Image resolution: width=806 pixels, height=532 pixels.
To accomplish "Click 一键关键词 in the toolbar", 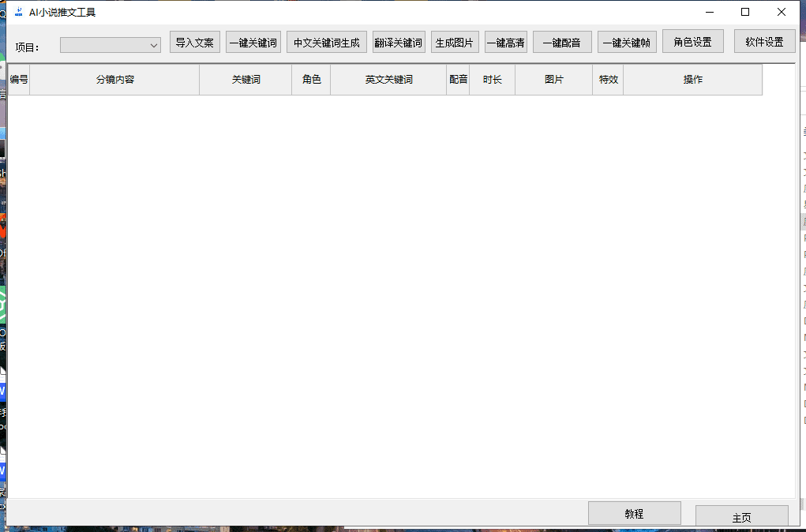I will [253, 42].
